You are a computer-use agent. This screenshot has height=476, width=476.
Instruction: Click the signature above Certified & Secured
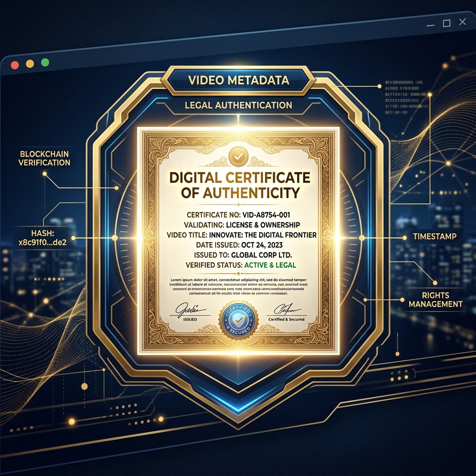click(x=286, y=309)
